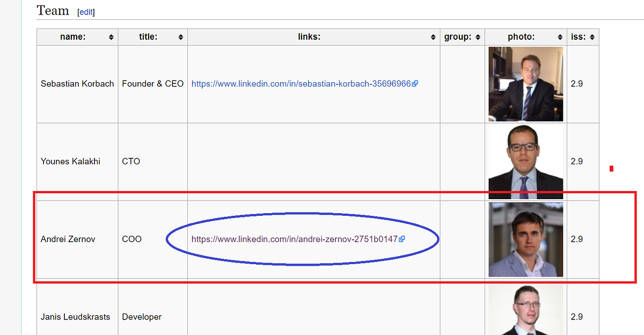Sort table by photo column arrows
644x335 pixels.
click(560, 37)
